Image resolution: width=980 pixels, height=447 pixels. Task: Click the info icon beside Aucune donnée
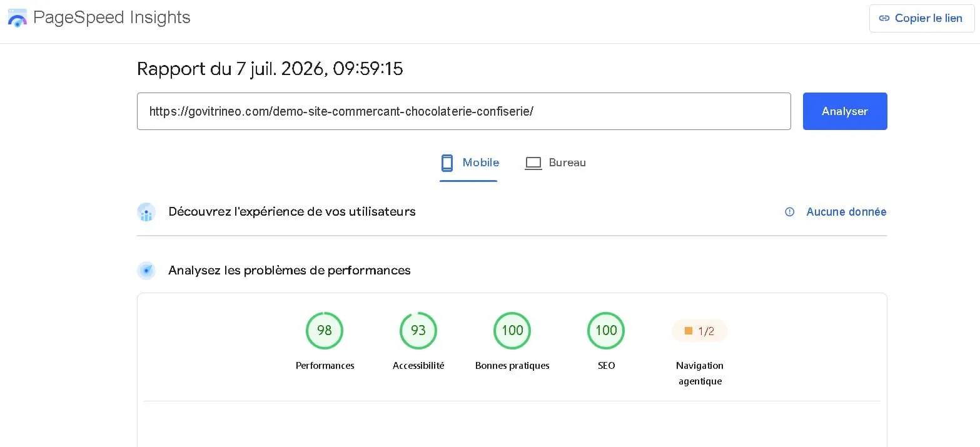tap(790, 212)
